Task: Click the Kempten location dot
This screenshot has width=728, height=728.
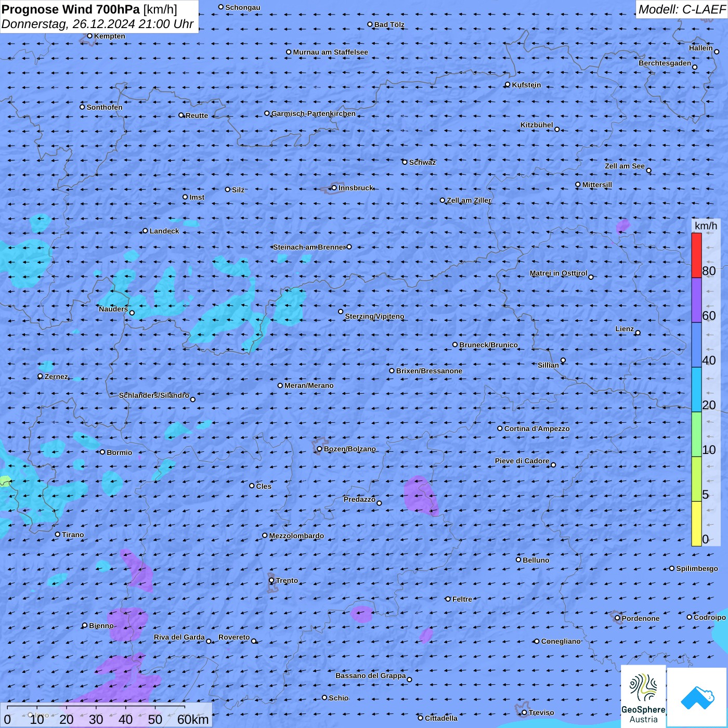Action: [x=89, y=36]
